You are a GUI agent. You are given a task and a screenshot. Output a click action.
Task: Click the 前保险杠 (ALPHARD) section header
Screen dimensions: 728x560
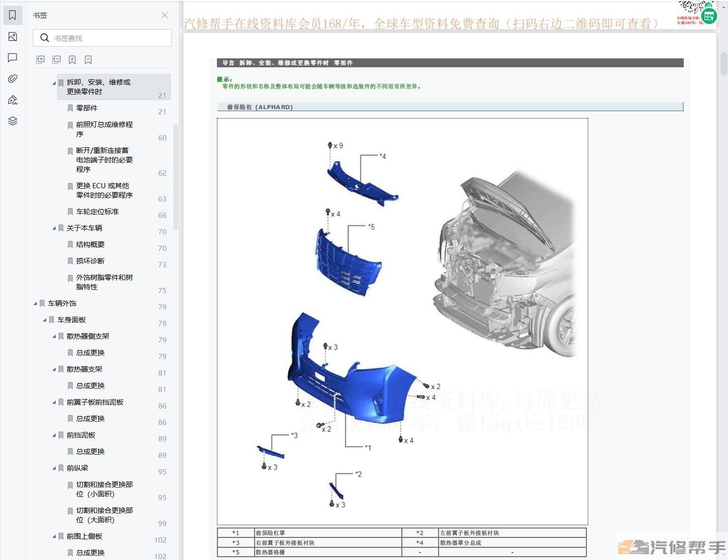[x=450, y=107]
